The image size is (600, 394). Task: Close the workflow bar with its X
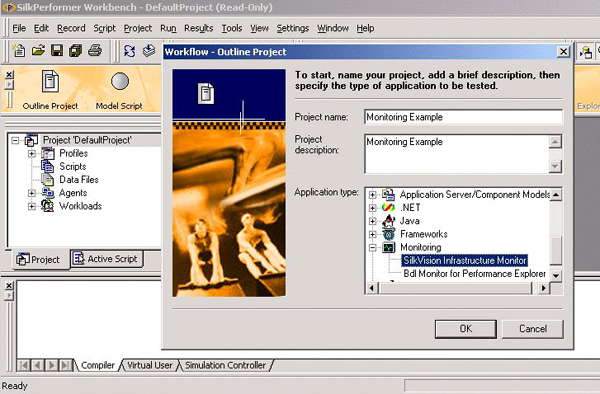9,74
